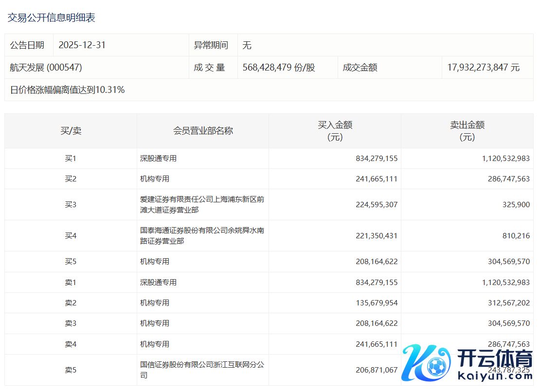Click the buy amount 224,595,307
This screenshot has width=540, height=392.
tap(377, 205)
